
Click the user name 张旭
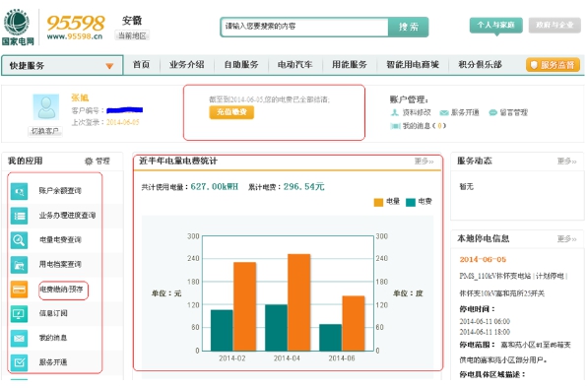click(80, 97)
